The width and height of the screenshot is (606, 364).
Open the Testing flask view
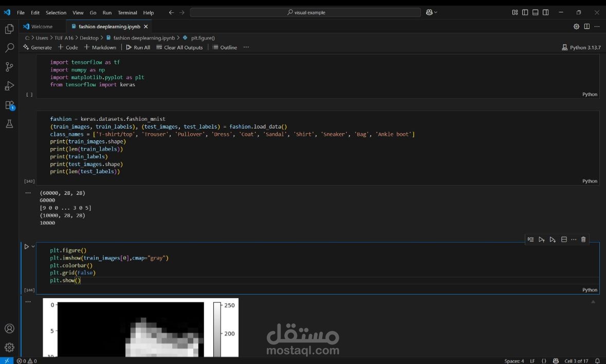tap(9, 124)
